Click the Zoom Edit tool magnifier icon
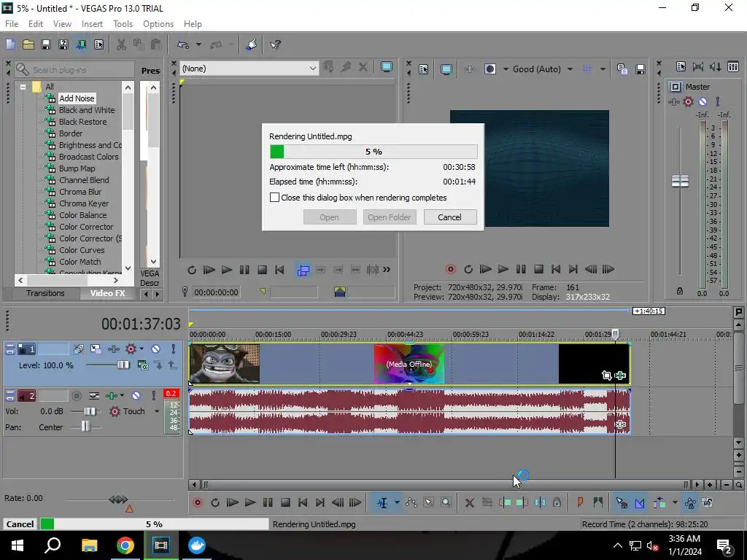This screenshot has width=747, height=560. pyautogui.click(x=446, y=502)
